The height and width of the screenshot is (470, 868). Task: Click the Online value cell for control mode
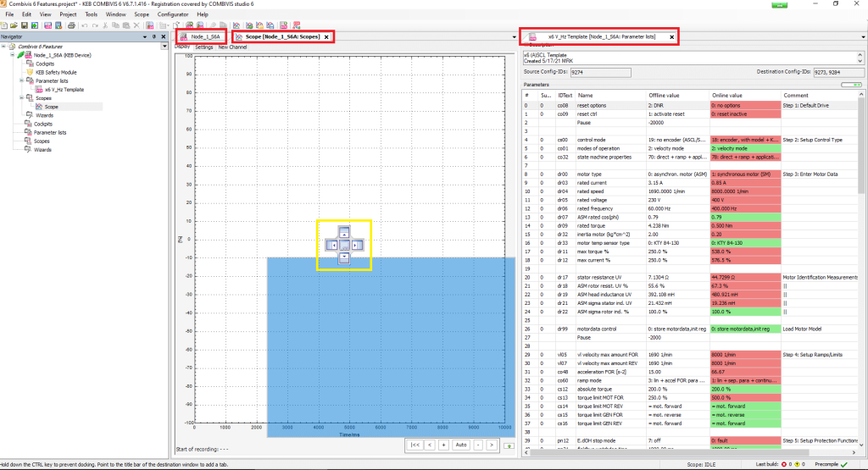[745, 140]
